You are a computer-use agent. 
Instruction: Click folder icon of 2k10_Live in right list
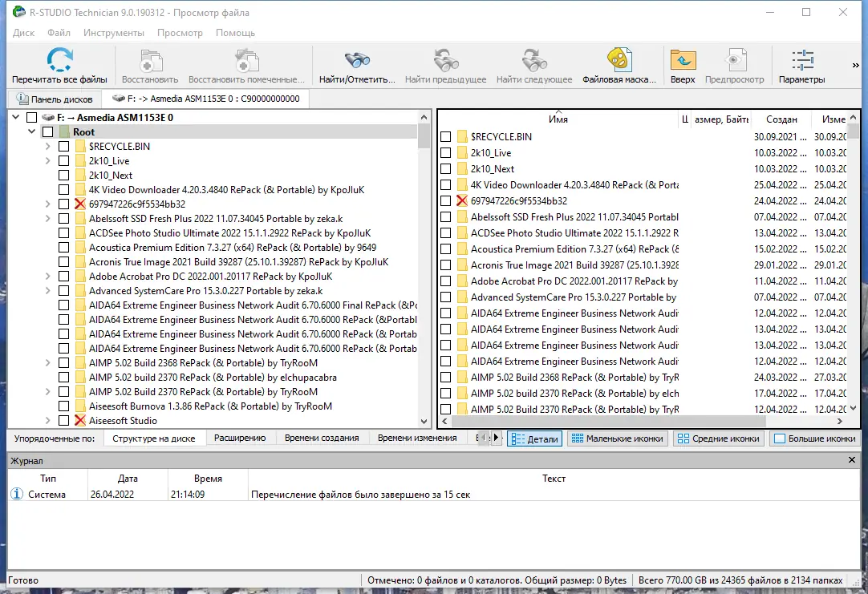coord(462,152)
